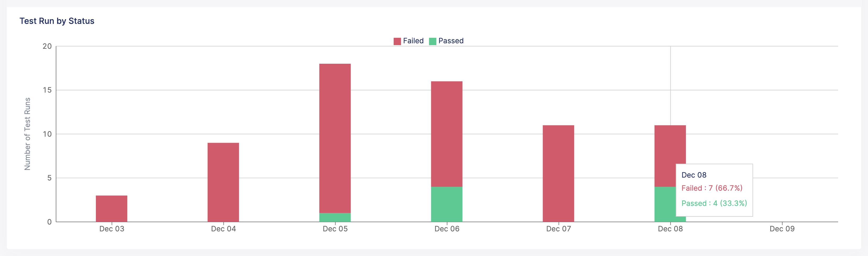Viewport: 868px width, 256px height.
Task: Click the red Failed segment for Dec 05
Action: [x=335, y=138]
